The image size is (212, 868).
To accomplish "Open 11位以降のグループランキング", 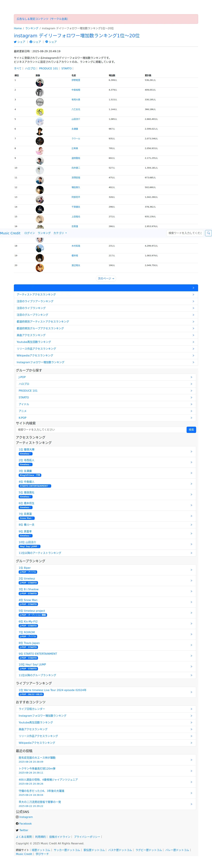I will click(x=106, y=675).
